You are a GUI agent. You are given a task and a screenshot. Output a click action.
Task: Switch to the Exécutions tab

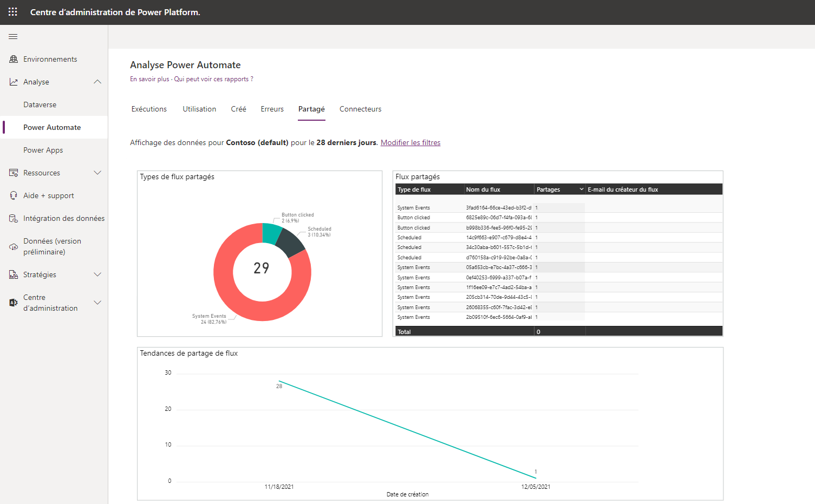coord(149,109)
